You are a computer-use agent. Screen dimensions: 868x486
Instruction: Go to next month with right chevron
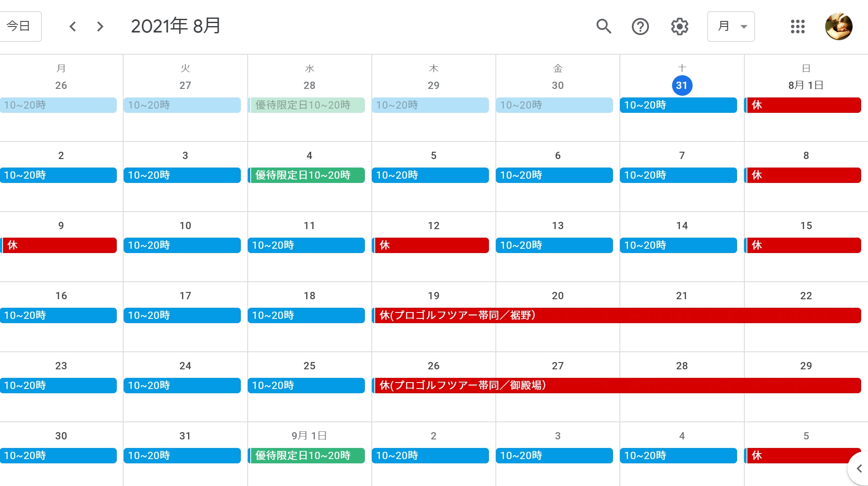pyautogui.click(x=100, y=27)
